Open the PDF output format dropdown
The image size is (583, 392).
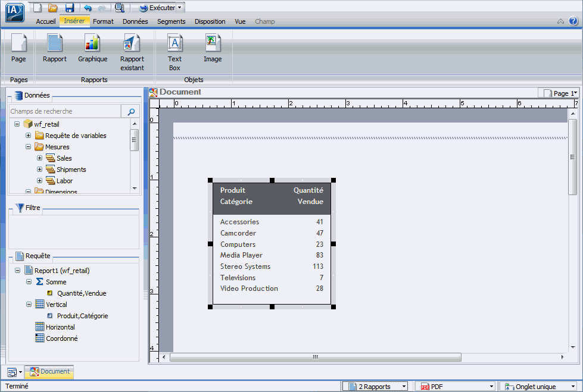click(457, 387)
